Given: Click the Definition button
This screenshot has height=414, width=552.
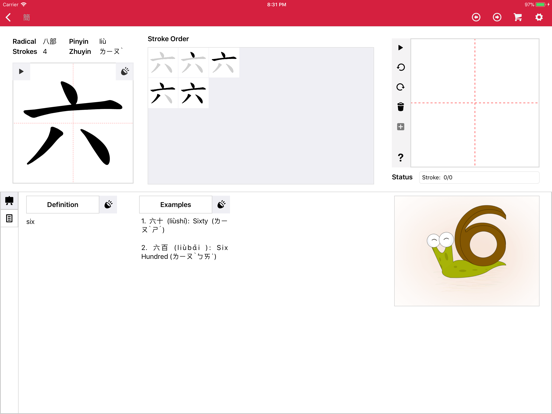Looking at the screenshot, I should pos(63,205).
